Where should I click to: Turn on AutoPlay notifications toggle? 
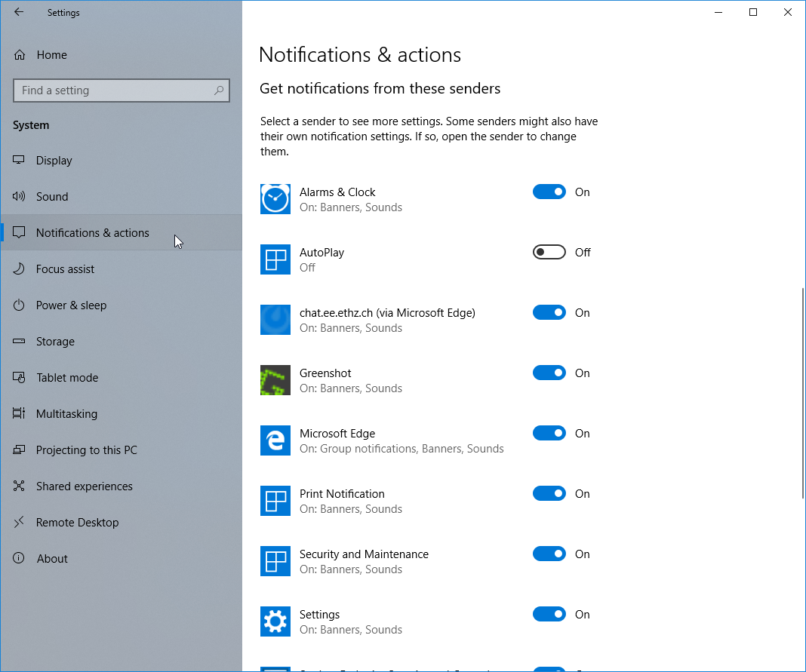tap(549, 252)
